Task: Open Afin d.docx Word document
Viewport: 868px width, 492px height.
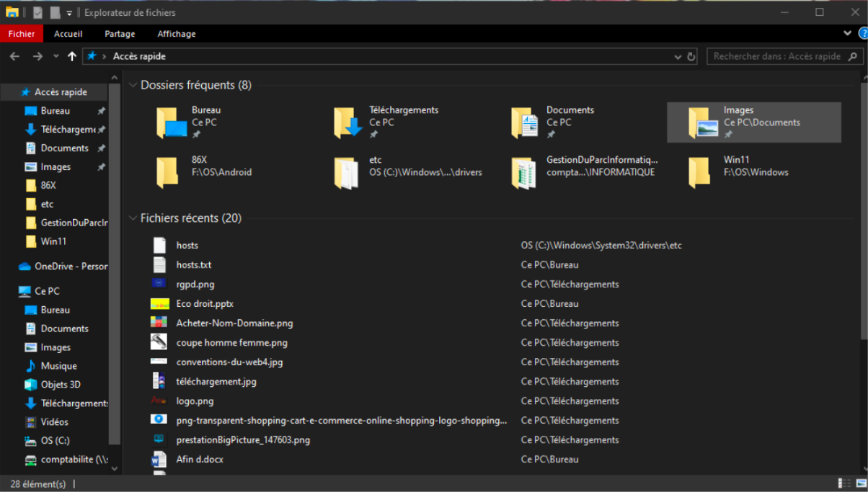Action: tap(200, 460)
